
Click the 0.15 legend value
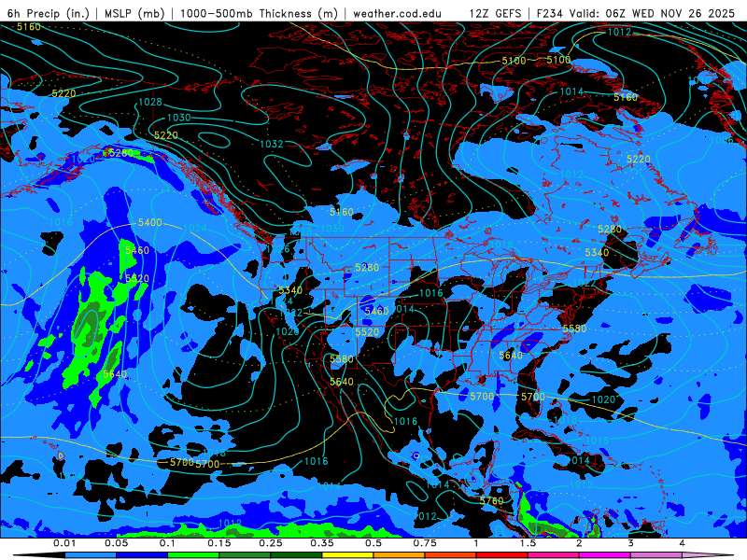(x=219, y=543)
